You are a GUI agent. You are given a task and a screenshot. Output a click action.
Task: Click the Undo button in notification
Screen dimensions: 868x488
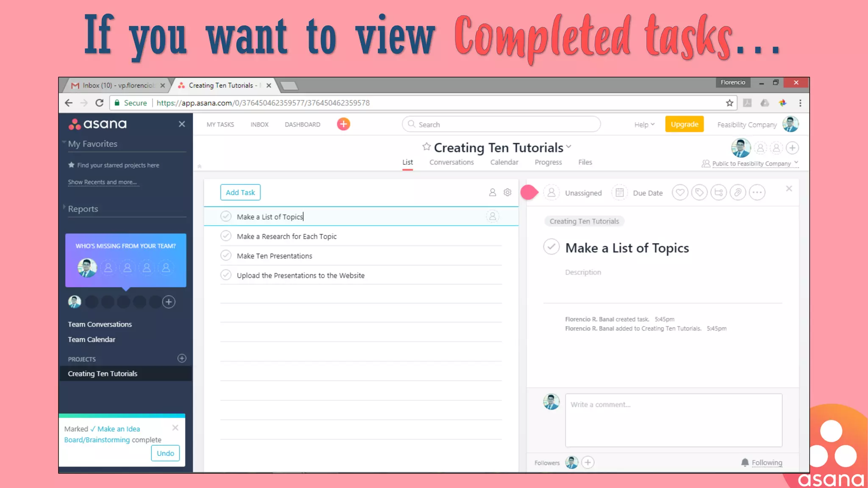(x=165, y=453)
